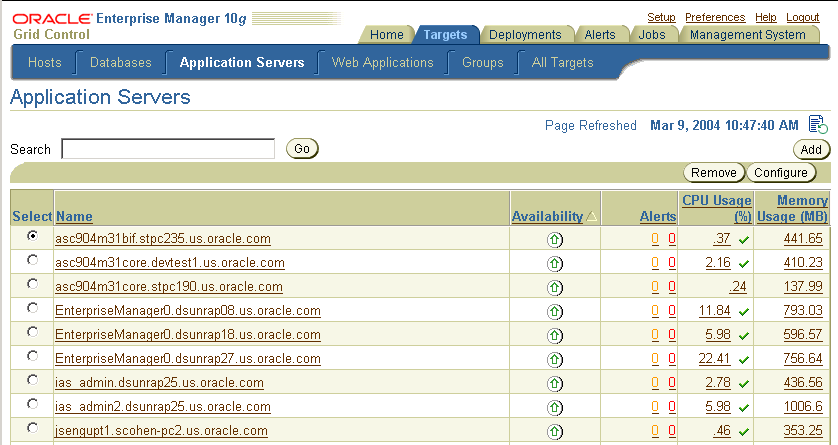Select radio button for ias_admin2.dsunrap25.us.oracle.com

pyautogui.click(x=33, y=404)
